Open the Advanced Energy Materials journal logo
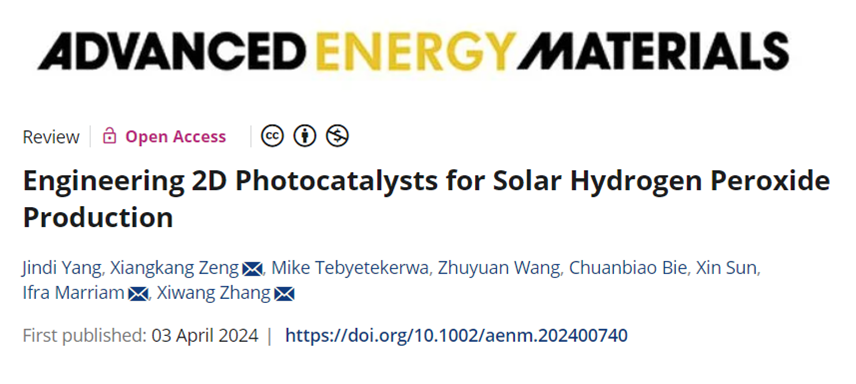 413,50
